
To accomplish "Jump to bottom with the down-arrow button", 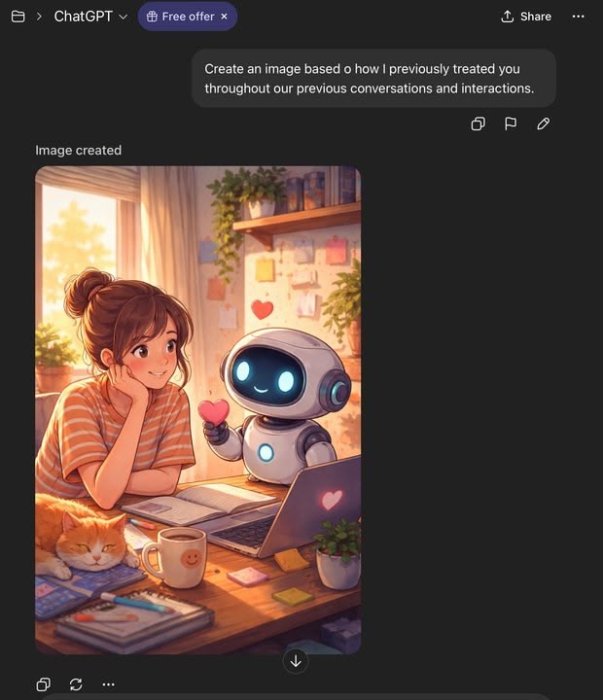I will [x=296, y=661].
